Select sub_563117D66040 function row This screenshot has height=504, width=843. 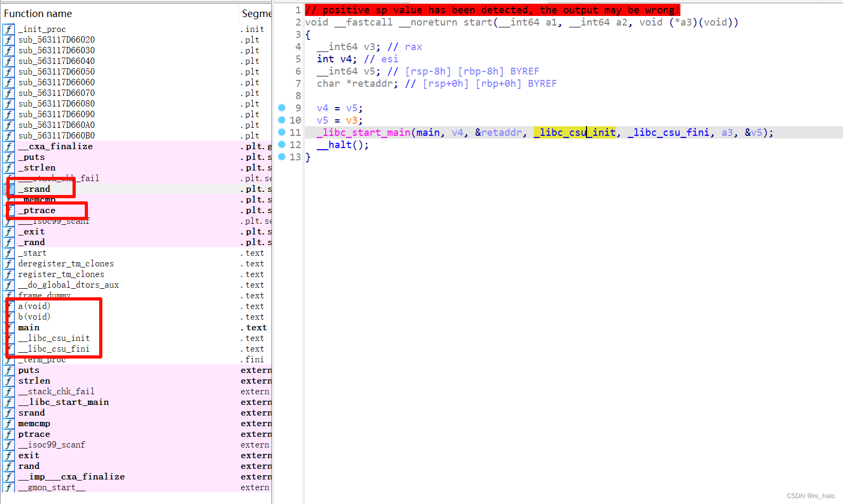point(136,61)
